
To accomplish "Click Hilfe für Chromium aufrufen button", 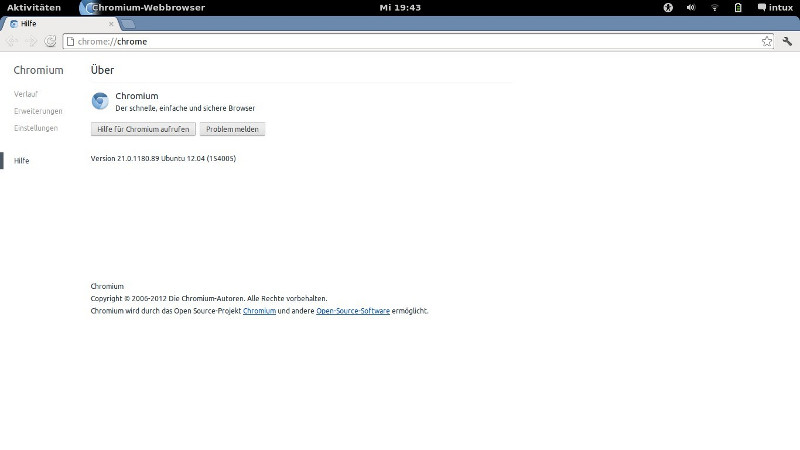I will pos(143,129).
